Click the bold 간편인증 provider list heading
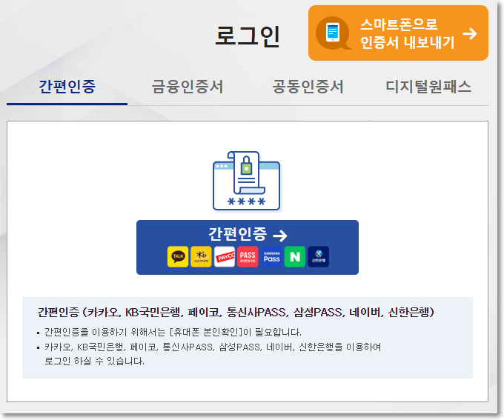 [236, 312]
